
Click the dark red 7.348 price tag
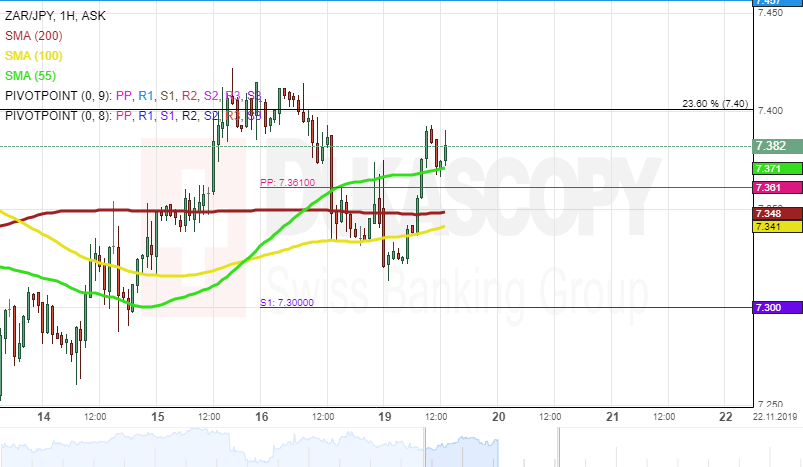(777, 214)
